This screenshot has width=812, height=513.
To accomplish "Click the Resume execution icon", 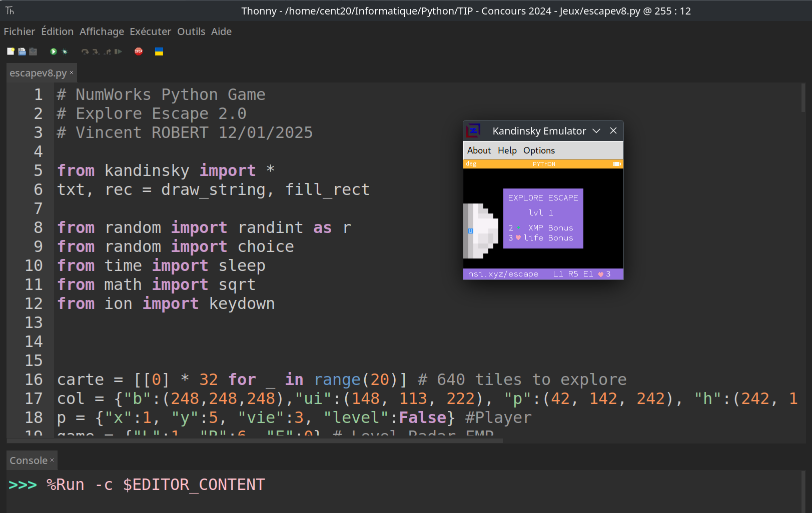I will point(118,51).
